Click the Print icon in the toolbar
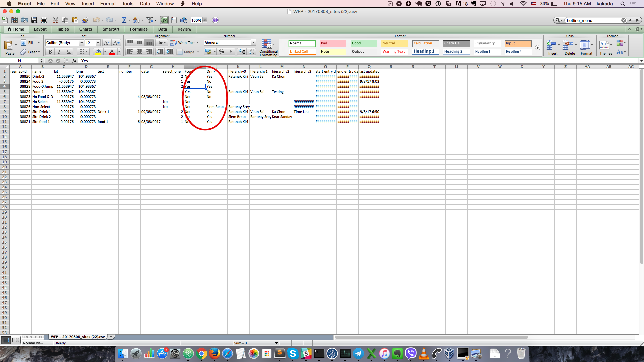 pyautogui.click(x=44, y=20)
